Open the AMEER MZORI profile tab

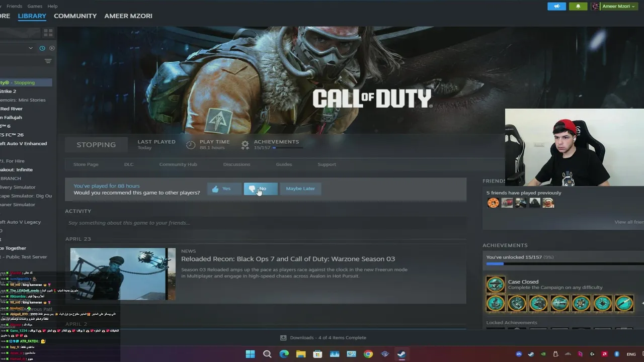128,16
